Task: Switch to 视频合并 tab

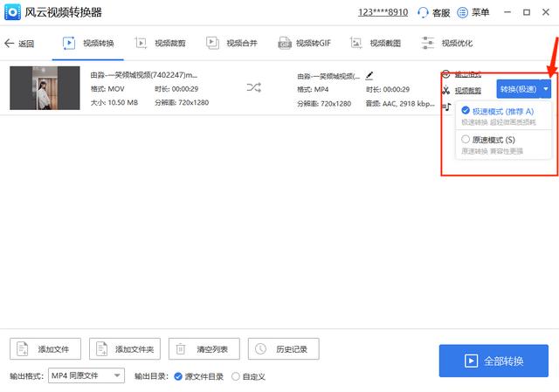Action: (x=231, y=43)
